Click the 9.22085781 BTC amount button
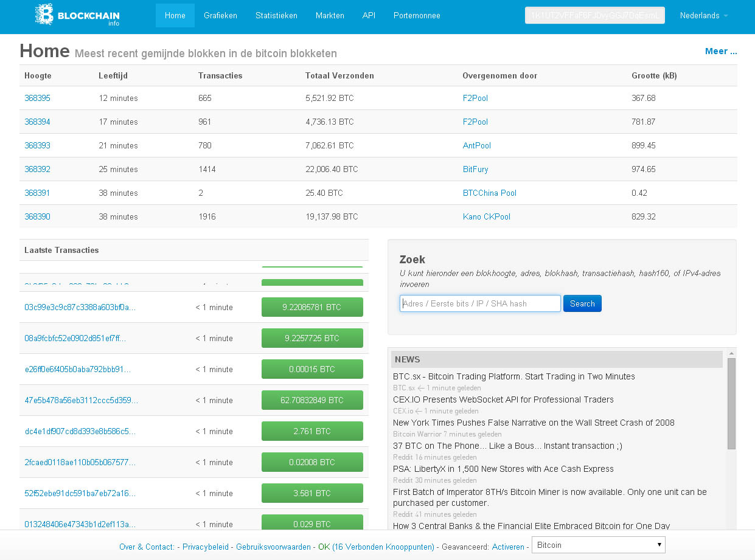 click(312, 307)
